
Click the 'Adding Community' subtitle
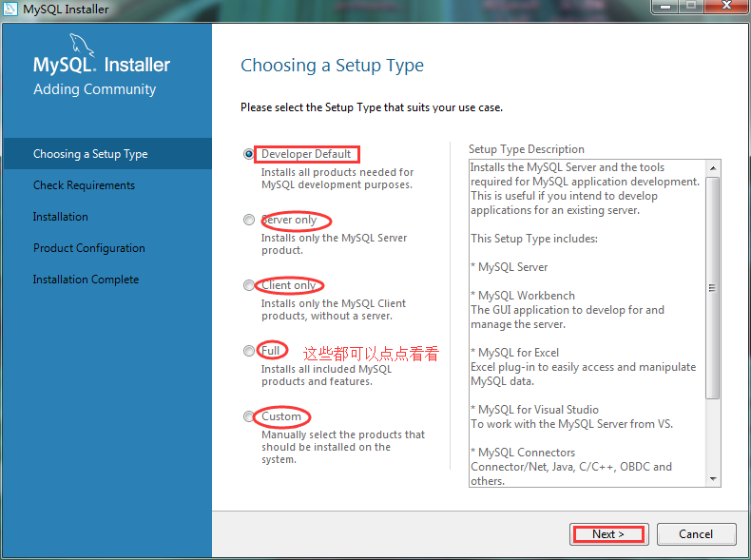coord(95,89)
